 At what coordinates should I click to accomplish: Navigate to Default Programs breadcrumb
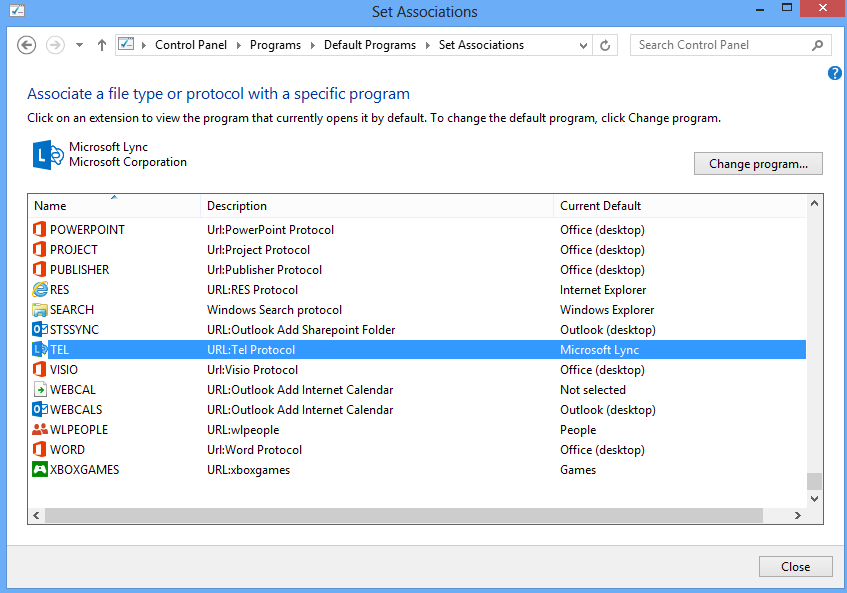369,45
